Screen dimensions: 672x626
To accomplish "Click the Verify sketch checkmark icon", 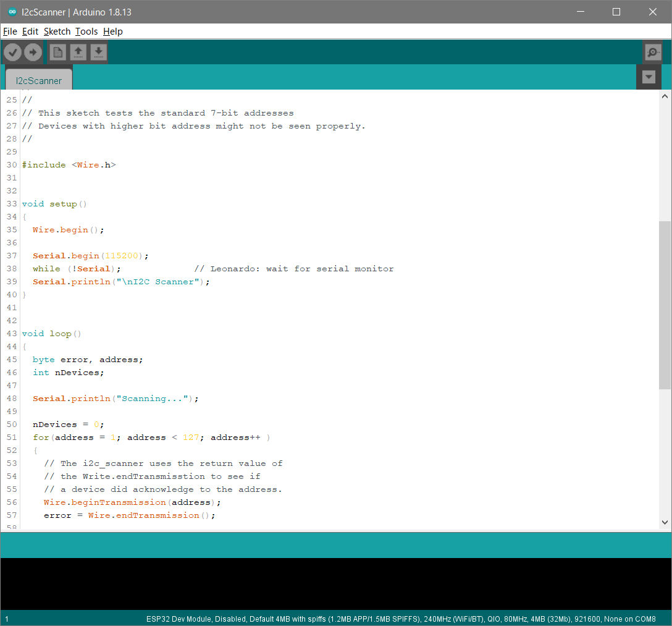I will coord(13,53).
